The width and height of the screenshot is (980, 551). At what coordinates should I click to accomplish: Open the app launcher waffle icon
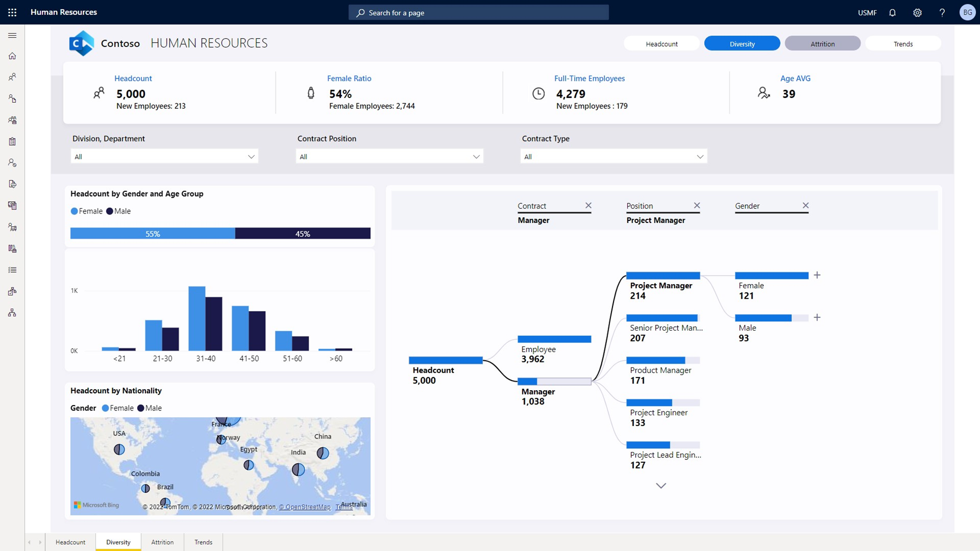point(12,12)
